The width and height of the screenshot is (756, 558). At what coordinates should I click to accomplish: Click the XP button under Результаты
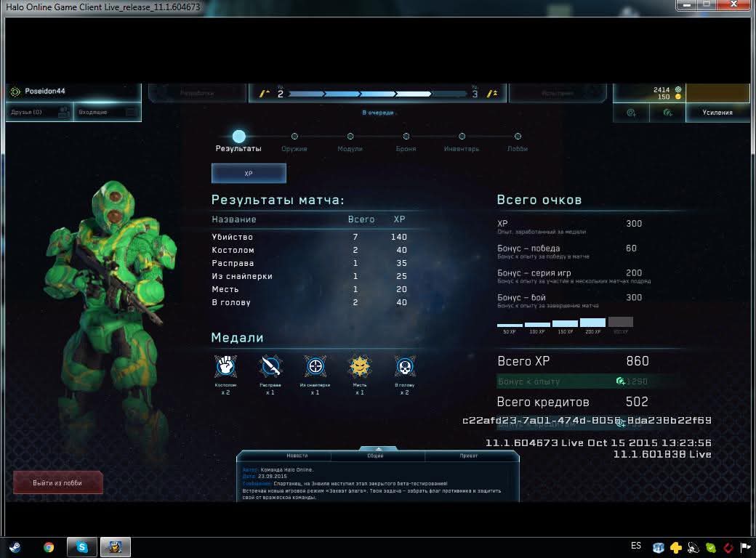[249, 174]
